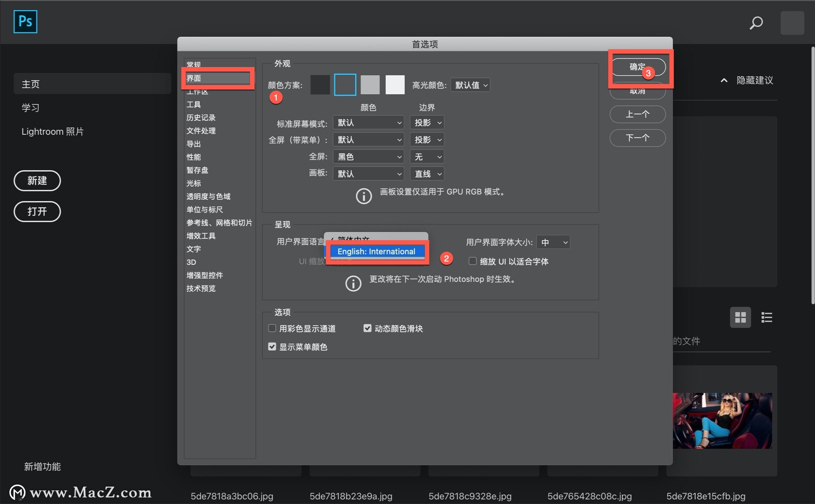Viewport: 815px width, 504px height.
Task: Open 用户界面字体大小 dropdown
Action: click(553, 242)
